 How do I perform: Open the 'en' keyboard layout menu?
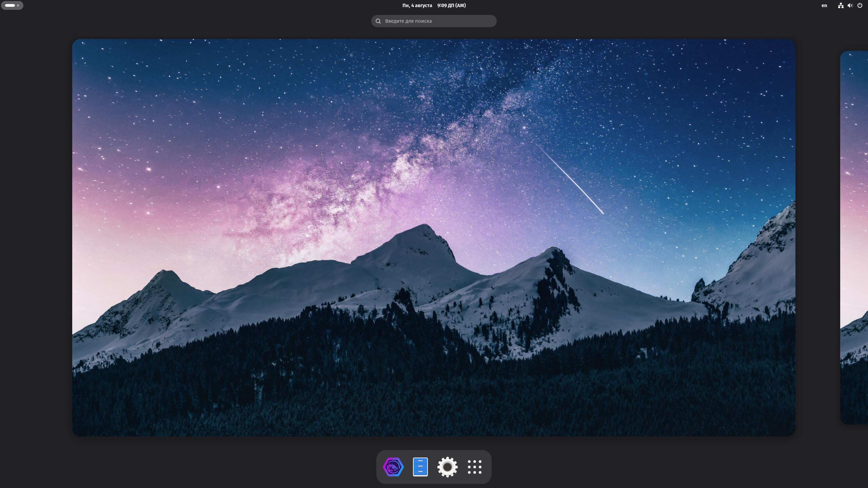pyautogui.click(x=824, y=5)
